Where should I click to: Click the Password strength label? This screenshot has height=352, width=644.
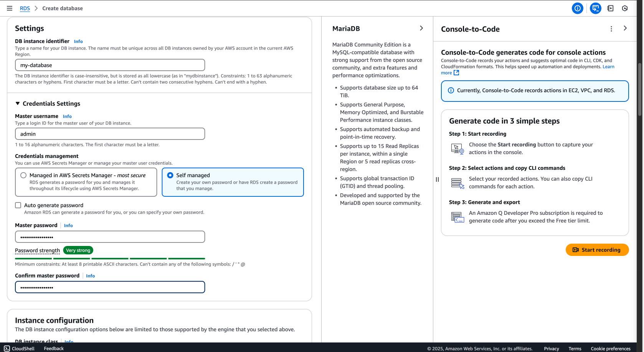point(37,251)
